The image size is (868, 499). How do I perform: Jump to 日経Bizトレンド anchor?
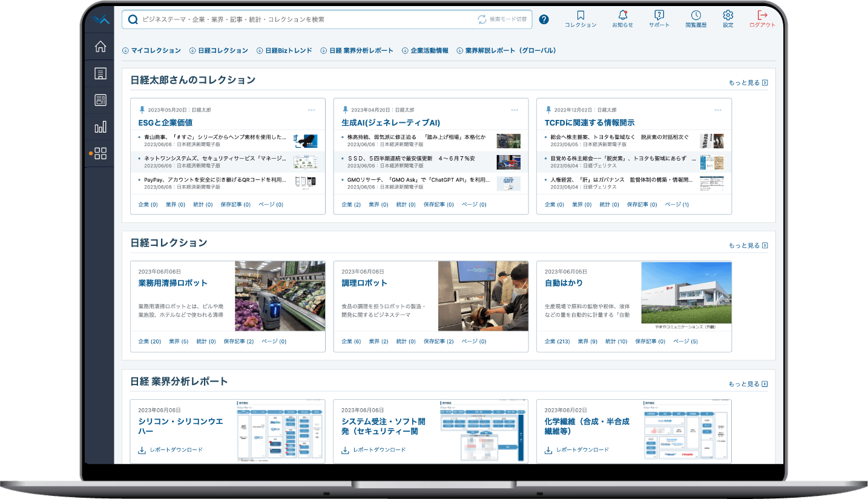[284, 50]
